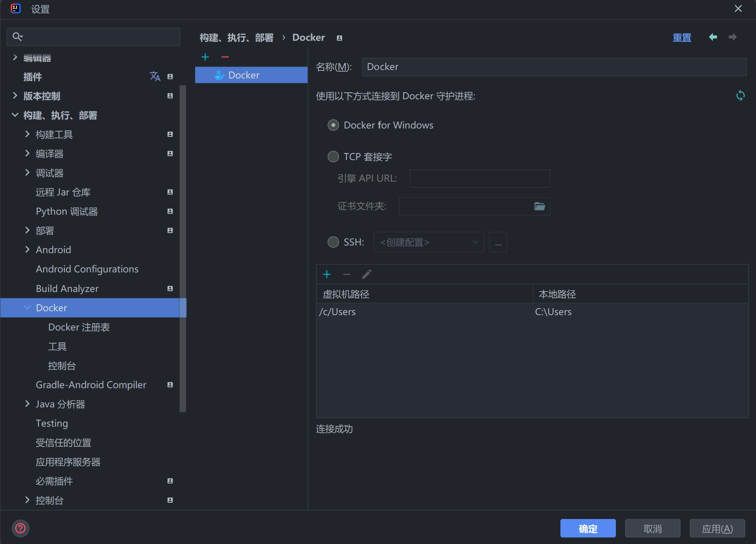Click the translate icon next to 插件
Screen dimensions: 756x544
pos(155,77)
